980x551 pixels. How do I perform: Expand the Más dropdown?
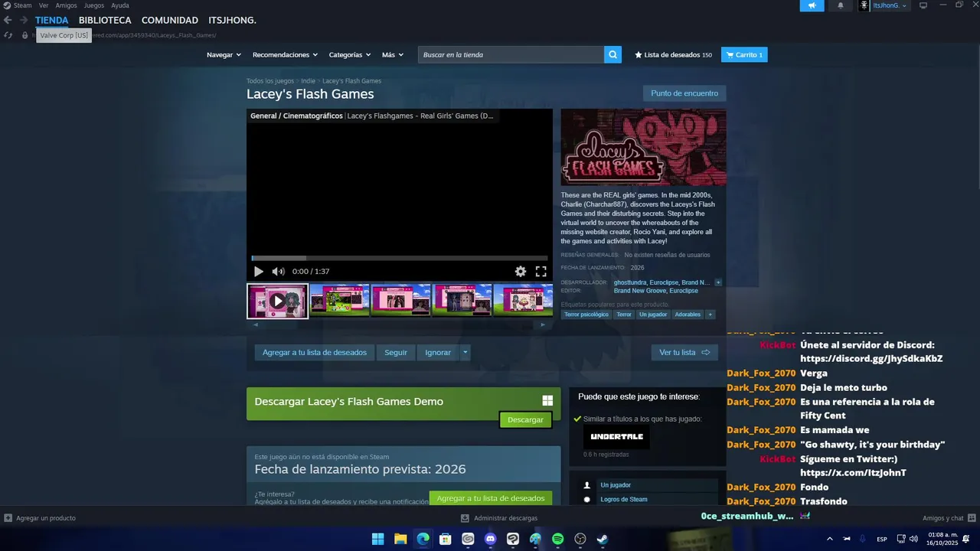tap(393, 55)
